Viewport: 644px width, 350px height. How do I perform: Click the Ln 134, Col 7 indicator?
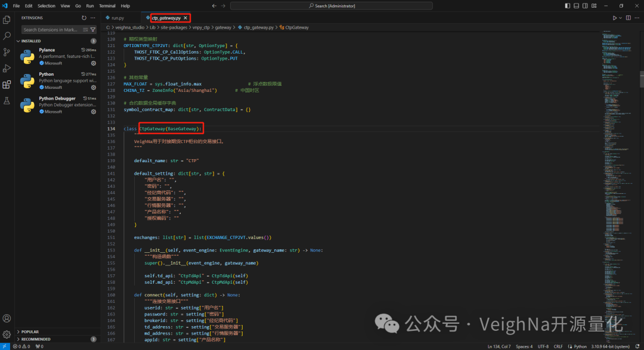coord(500,346)
